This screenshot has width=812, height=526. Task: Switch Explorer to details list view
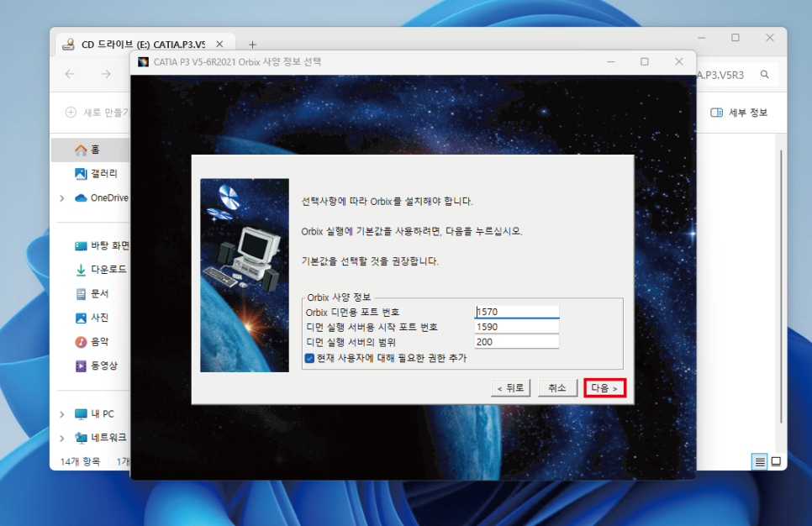tap(760, 461)
